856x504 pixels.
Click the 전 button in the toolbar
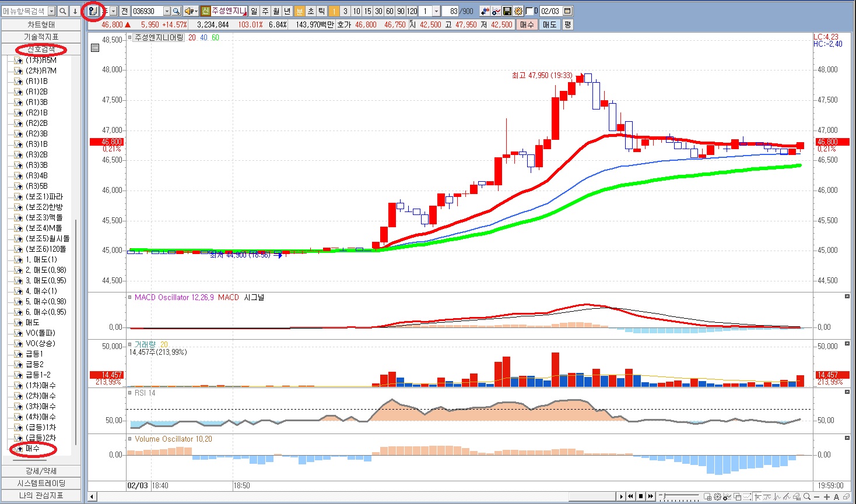coord(124,11)
